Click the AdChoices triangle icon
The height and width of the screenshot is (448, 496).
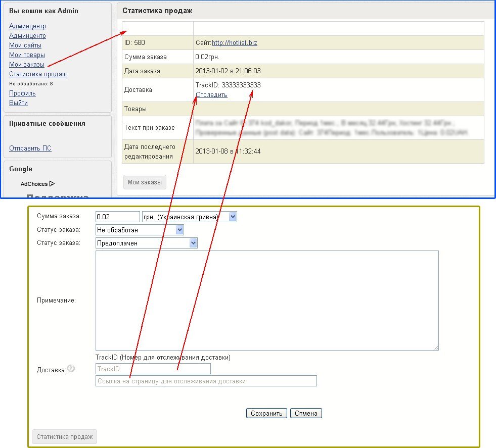tap(52, 184)
